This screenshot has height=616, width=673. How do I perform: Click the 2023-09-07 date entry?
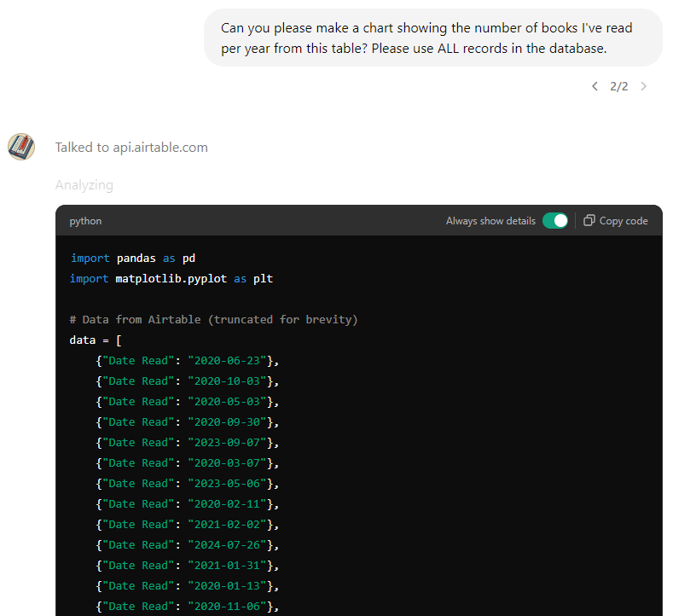coord(187,443)
